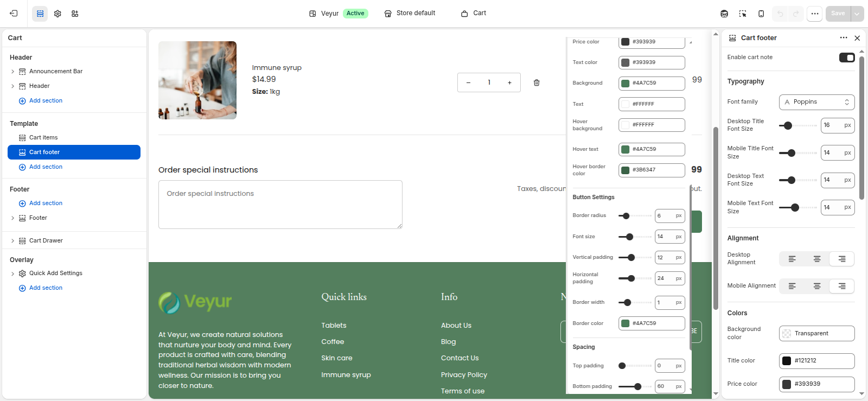
Task: Open theme settings gear icon
Action: pos(58,14)
